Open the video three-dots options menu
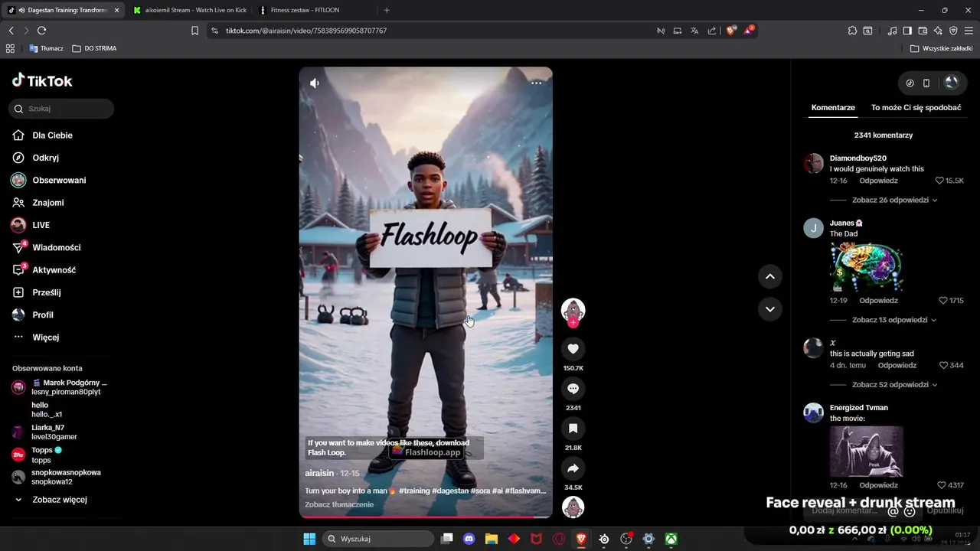 537,83
